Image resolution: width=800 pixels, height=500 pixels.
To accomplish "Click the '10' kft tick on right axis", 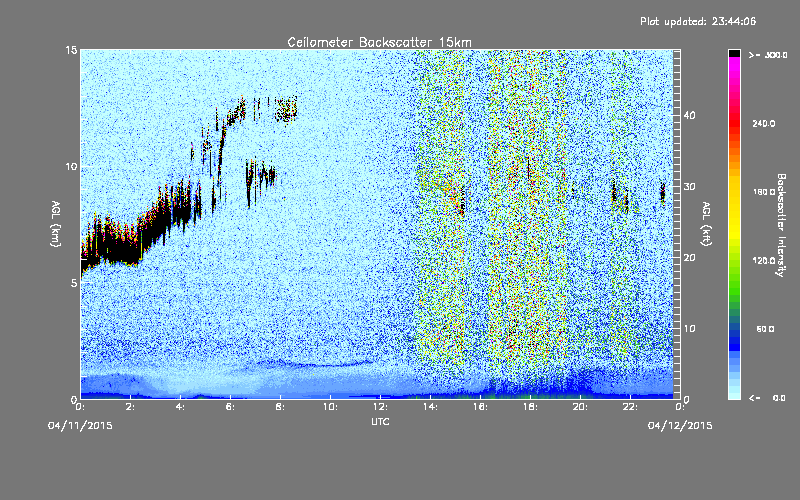I will click(689, 329).
